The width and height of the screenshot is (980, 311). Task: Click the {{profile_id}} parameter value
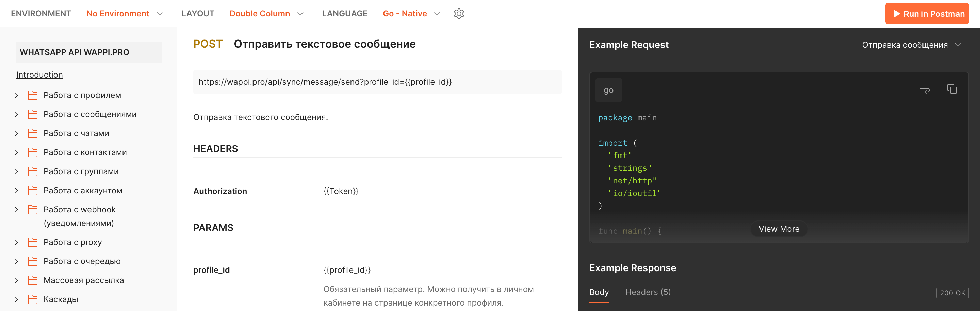pyautogui.click(x=347, y=270)
